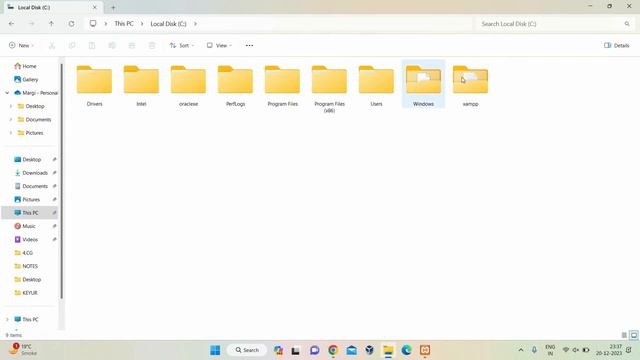The image size is (640, 360).
Task: Open XAMPP from the taskbar
Action: 425,350
